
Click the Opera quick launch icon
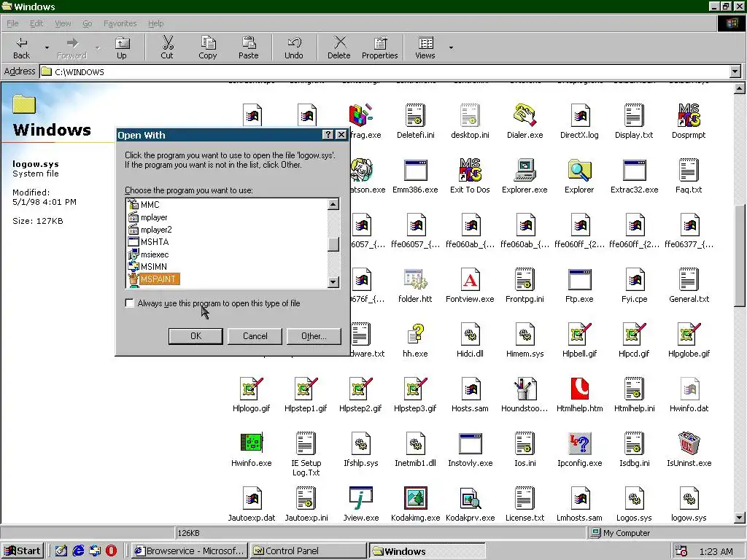coord(111,551)
